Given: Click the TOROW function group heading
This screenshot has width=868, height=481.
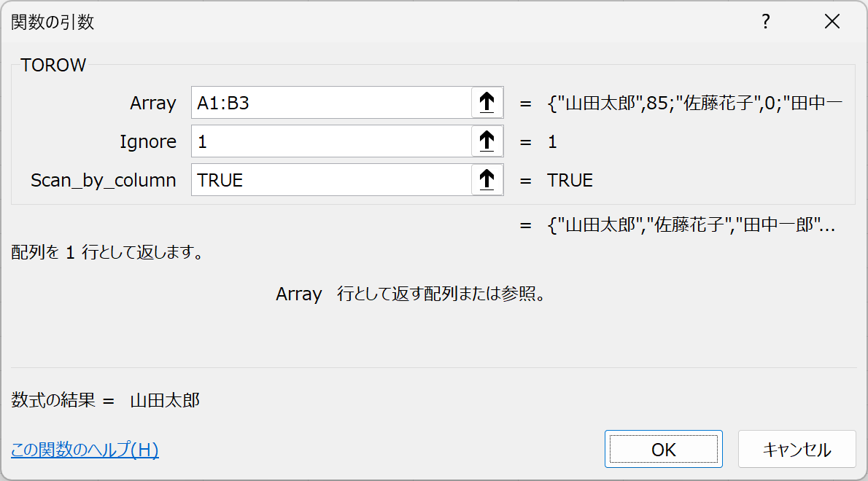Looking at the screenshot, I should point(53,66).
